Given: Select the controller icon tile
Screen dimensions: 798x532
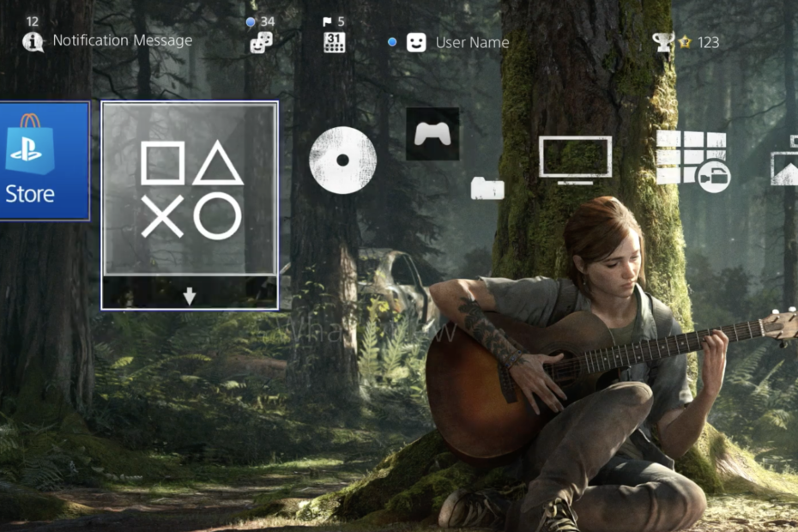Looking at the screenshot, I should 432,134.
